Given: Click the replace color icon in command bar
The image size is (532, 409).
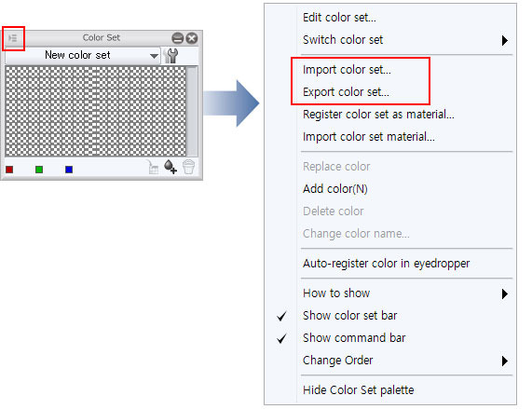Looking at the screenshot, I should tap(153, 167).
